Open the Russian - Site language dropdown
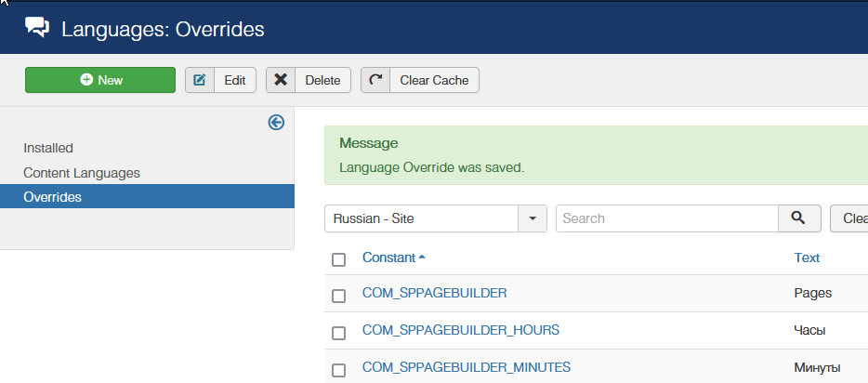Viewport: 868px width, 383px height. pyautogui.click(x=421, y=218)
